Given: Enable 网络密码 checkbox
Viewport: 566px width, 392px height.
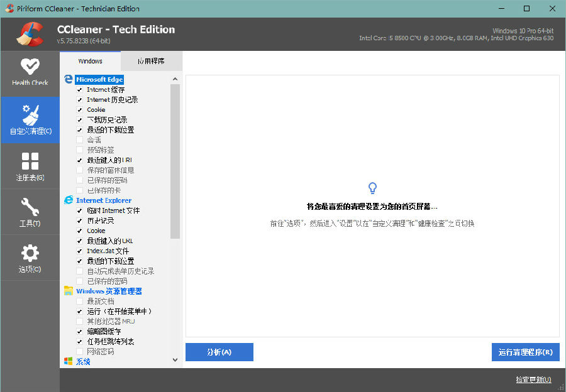Looking at the screenshot, I should [x=80, y=352].
